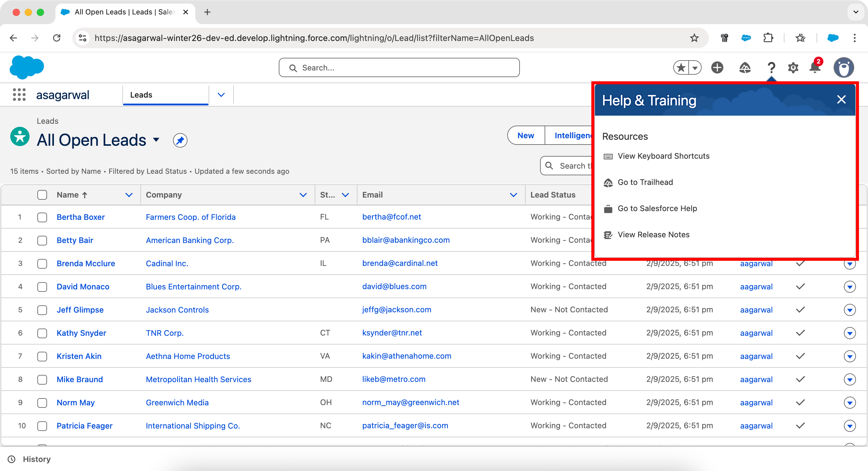Screen dimensions: 868x471
Task: Click the global Search field
Action: click(399, 68)
